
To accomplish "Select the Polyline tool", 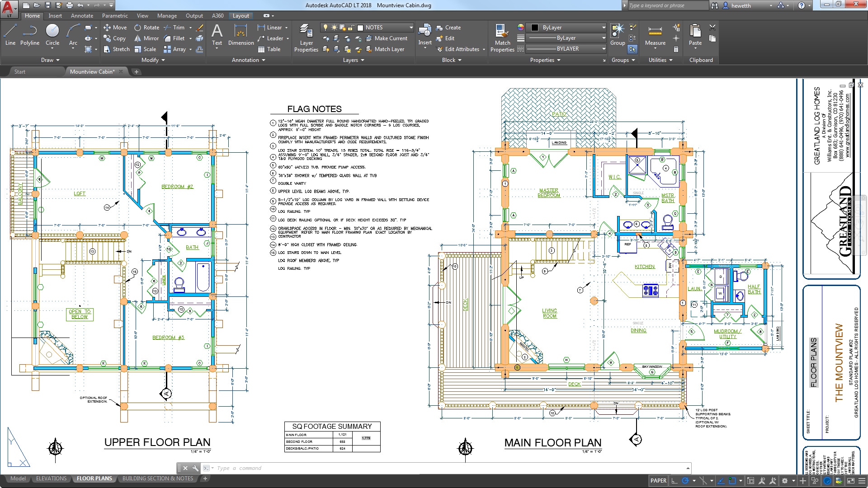I will (29, 33).
